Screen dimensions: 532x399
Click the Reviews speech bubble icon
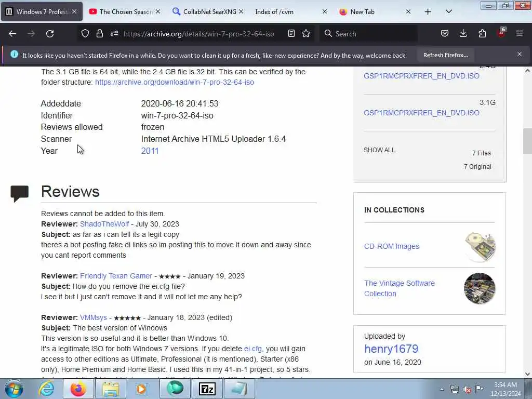(19, 194)
